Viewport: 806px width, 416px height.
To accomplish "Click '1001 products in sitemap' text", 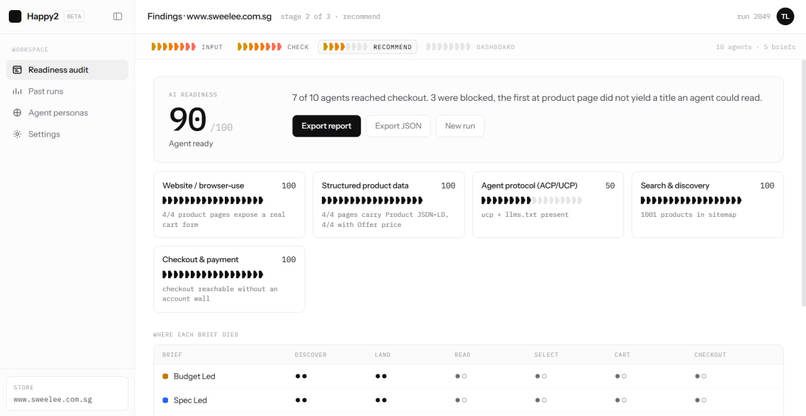I will tap(688, 214).
